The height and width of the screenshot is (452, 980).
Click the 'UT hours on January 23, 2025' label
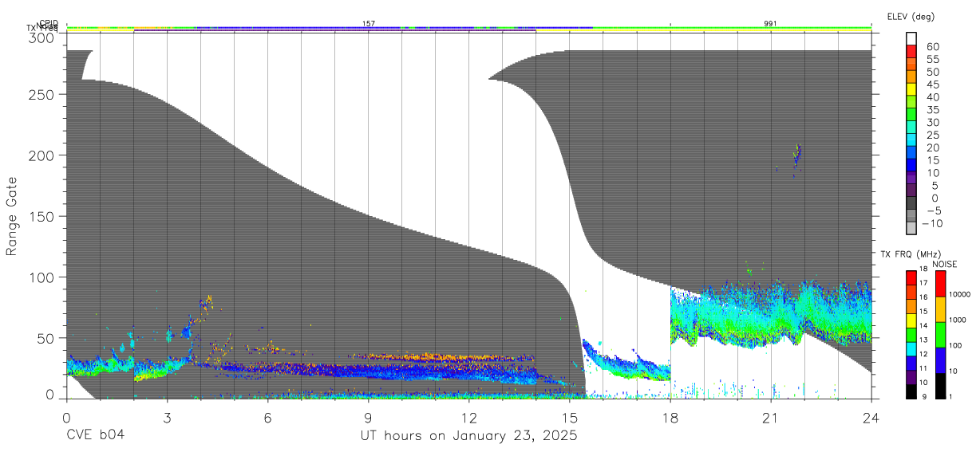467,436
